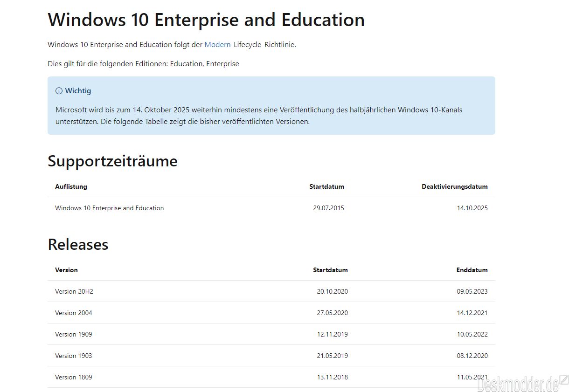The image size is (569, 392).
Task: Select start date 27.05.2020
Action: (x=332, y=313)
